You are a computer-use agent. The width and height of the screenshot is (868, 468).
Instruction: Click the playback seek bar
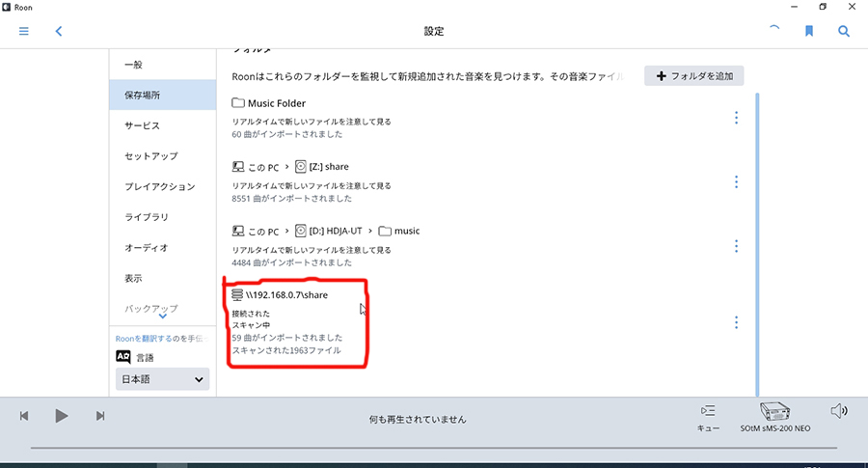[x=434, y=449]
